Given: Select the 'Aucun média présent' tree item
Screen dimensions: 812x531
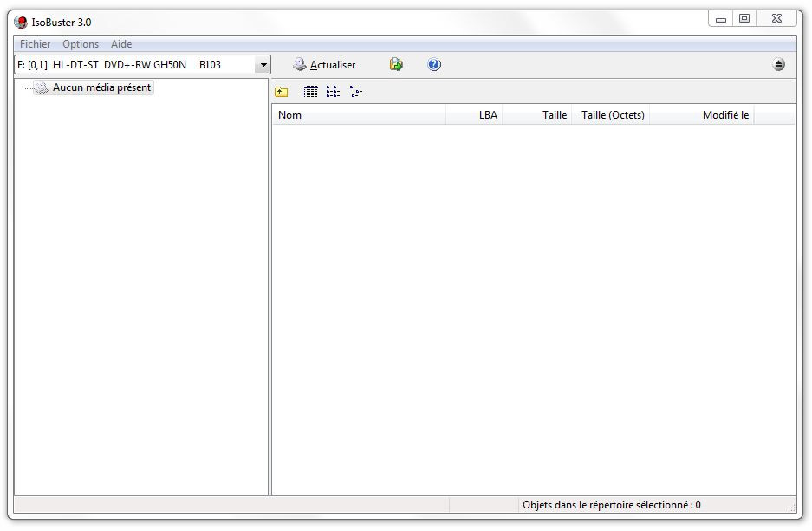Looking at the screenshot, I should [x=101, y=87].
